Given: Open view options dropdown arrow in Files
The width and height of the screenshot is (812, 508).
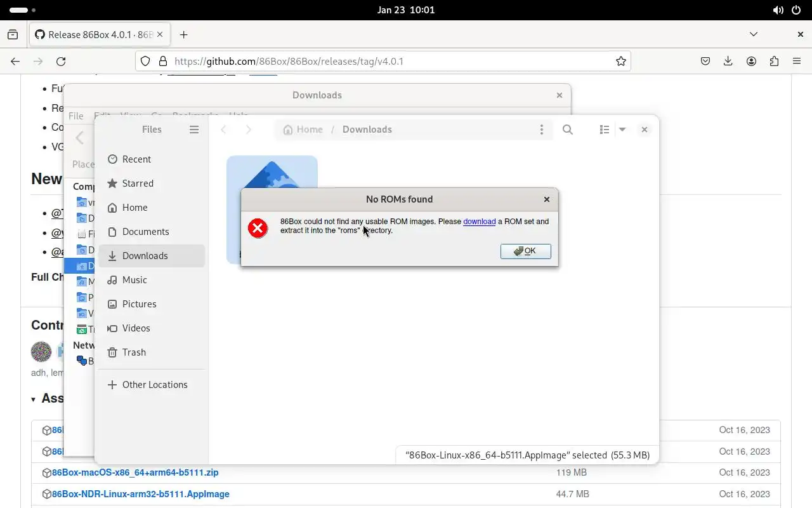Looking at the screenshot, I should coord(622,130).
